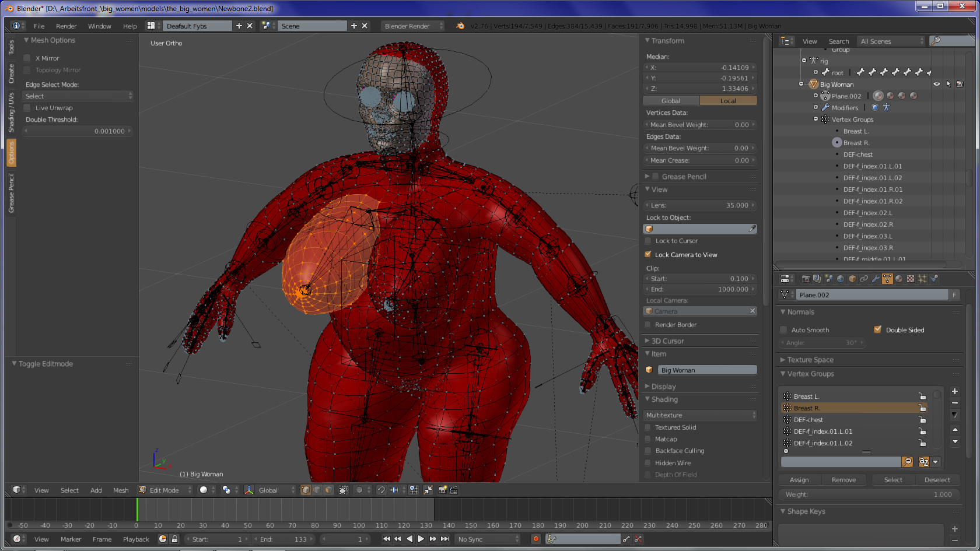Open the Particles properties tab

922,279
